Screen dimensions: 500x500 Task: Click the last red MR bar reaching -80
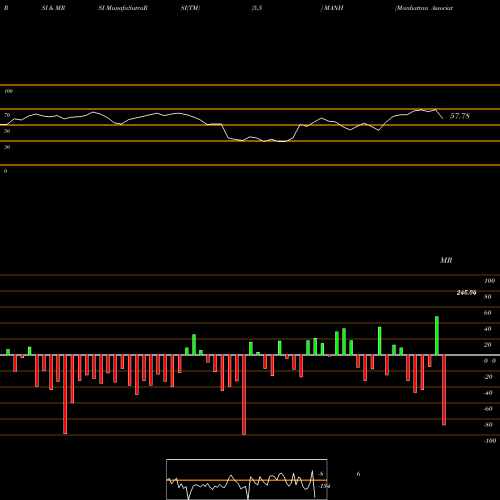(x=444, y=390)
